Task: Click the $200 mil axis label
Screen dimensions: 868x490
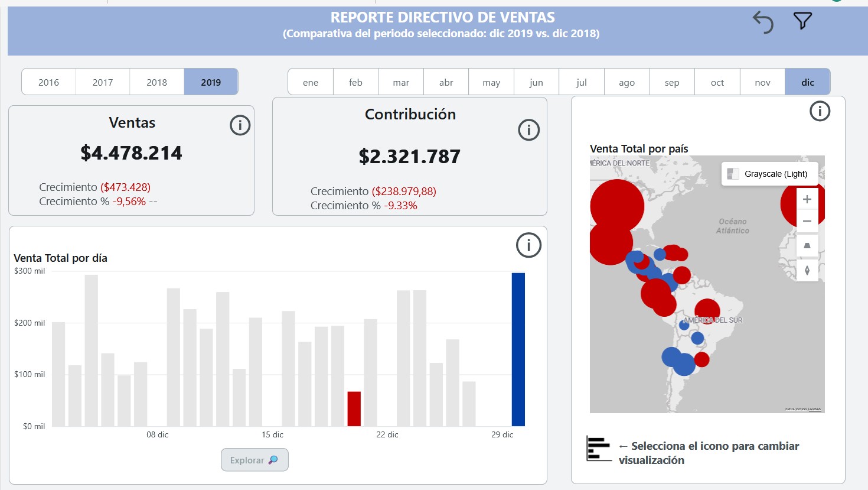Action: pyautogui.click(x=30, y=323)
